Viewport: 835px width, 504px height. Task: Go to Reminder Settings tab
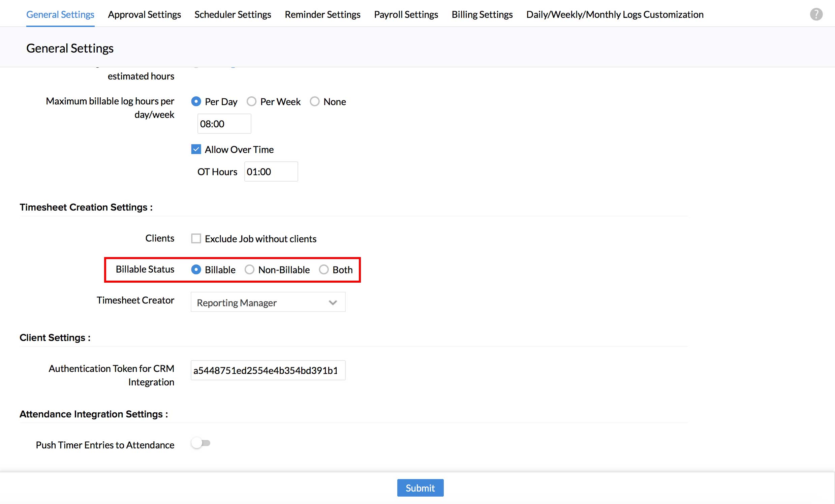coord(322,14)
